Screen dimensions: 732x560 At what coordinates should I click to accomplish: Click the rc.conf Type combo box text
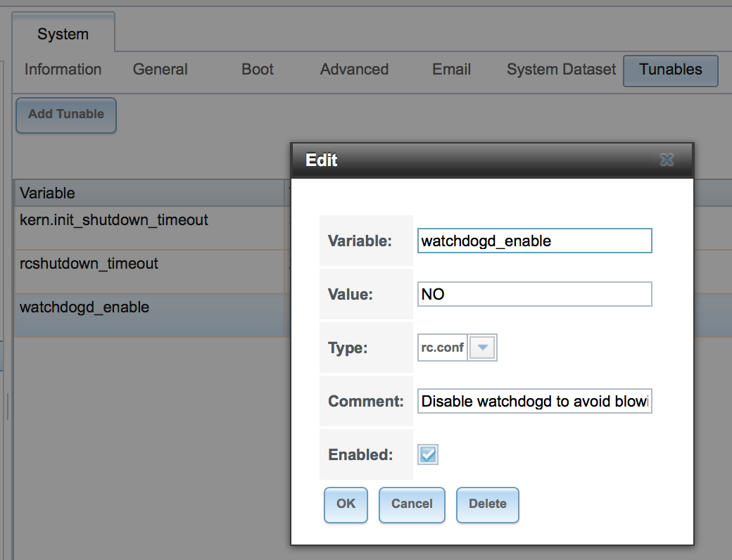click(442, 348)
